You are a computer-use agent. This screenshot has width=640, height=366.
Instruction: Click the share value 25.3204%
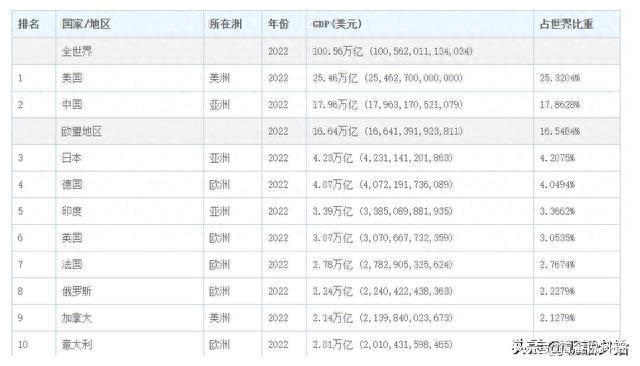(560, 78)
